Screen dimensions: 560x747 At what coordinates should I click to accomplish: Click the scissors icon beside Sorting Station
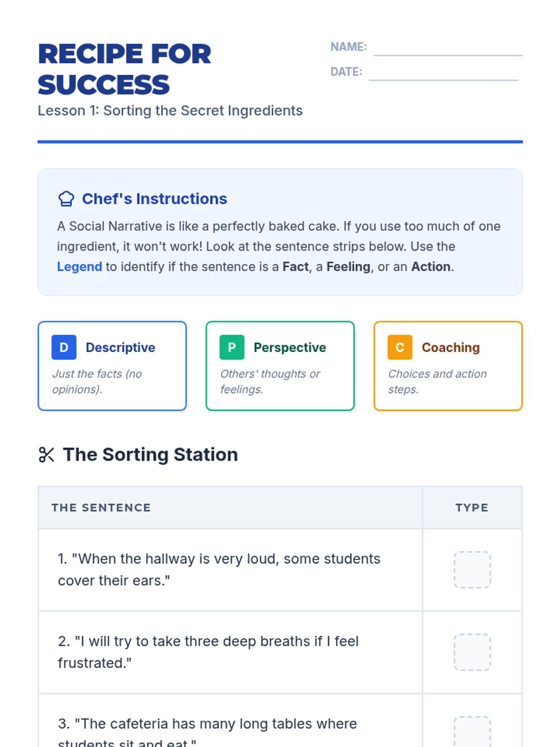point(46,455)
